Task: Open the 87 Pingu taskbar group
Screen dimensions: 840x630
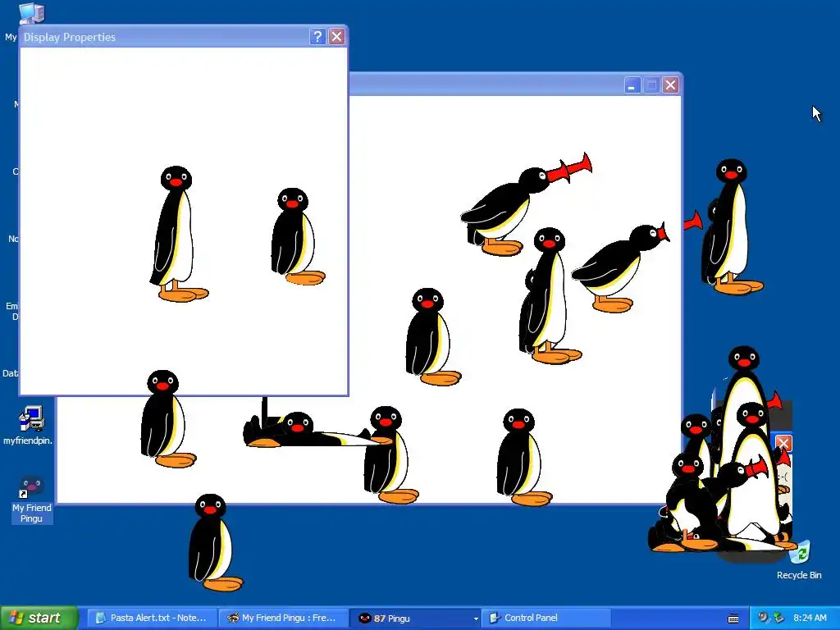Action: pos(415,618)
